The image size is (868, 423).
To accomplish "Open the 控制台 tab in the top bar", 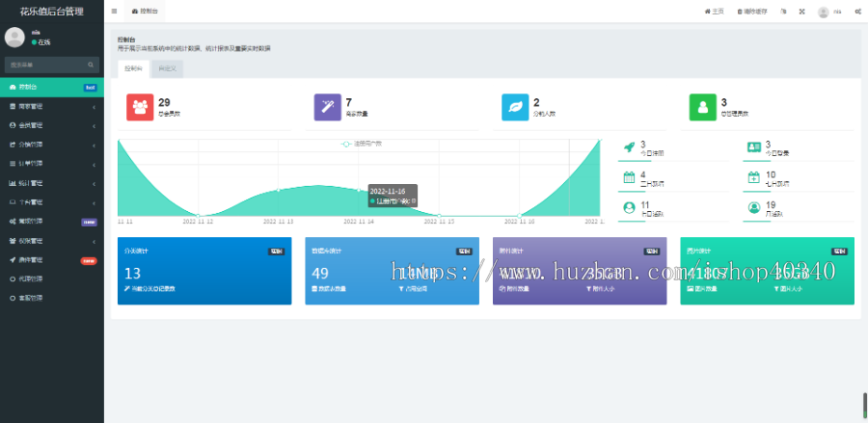I will (x=145, y=11).
